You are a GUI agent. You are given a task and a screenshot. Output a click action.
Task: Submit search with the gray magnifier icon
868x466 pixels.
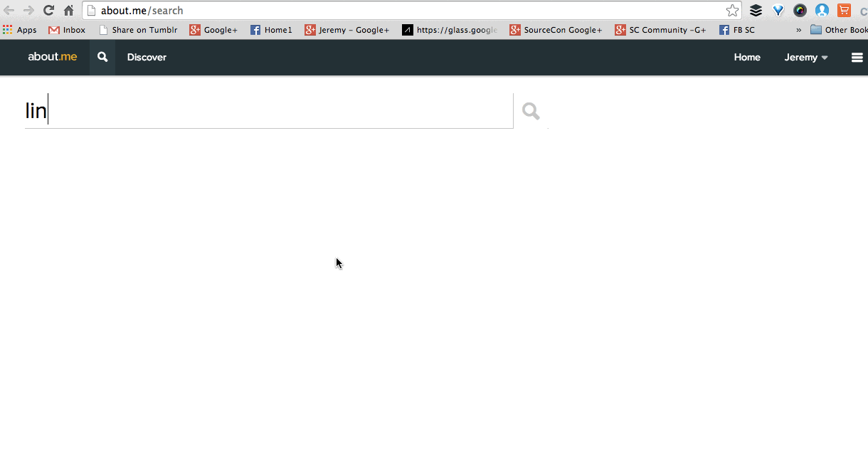[x=531, y=111]
